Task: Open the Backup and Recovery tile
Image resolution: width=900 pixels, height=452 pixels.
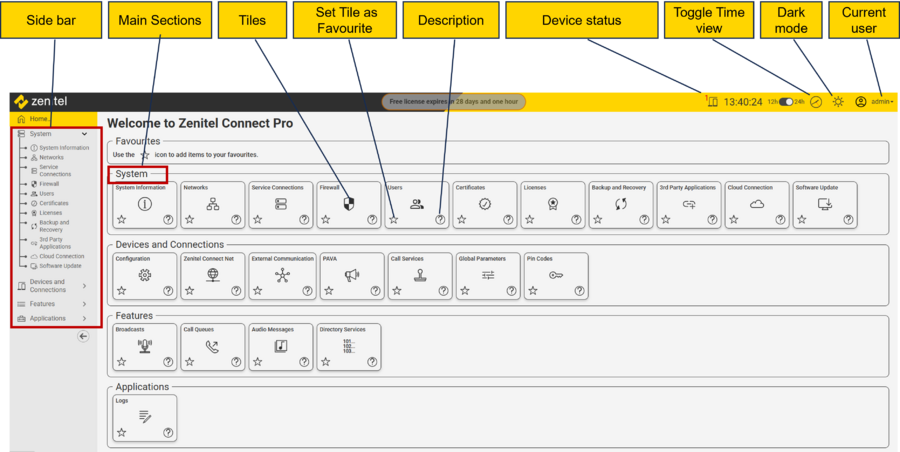Action: click(621, 205)
